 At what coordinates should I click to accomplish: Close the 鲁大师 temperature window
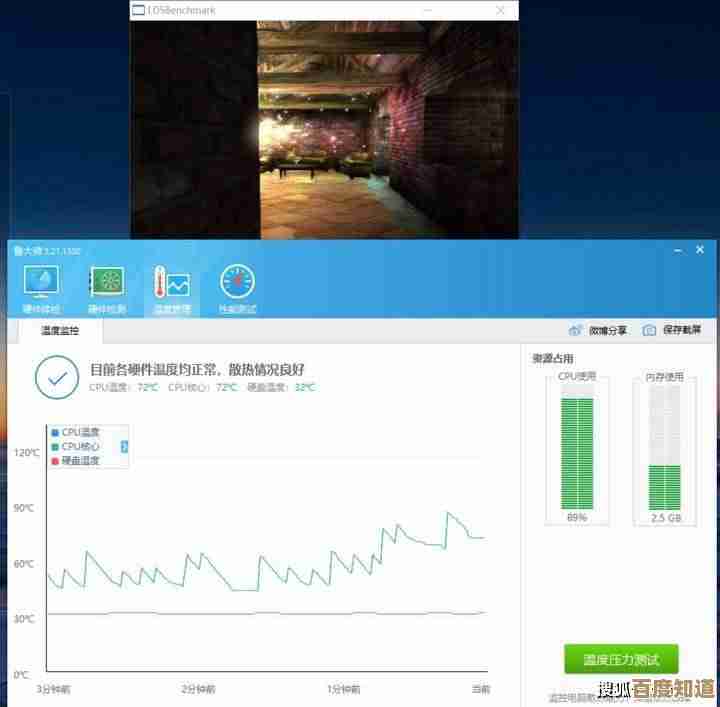pyautogui.click(x=700, y=250)
